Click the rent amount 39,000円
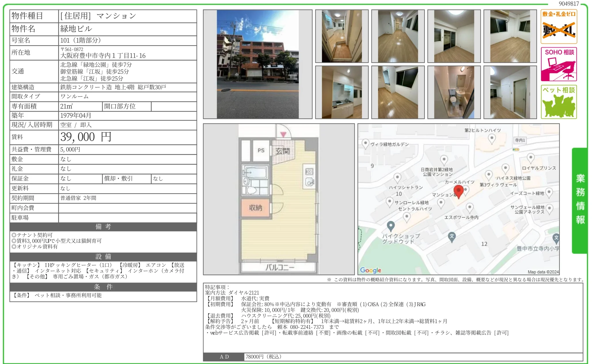Screen dimensions: 592x364 click(x=86, y=137)
